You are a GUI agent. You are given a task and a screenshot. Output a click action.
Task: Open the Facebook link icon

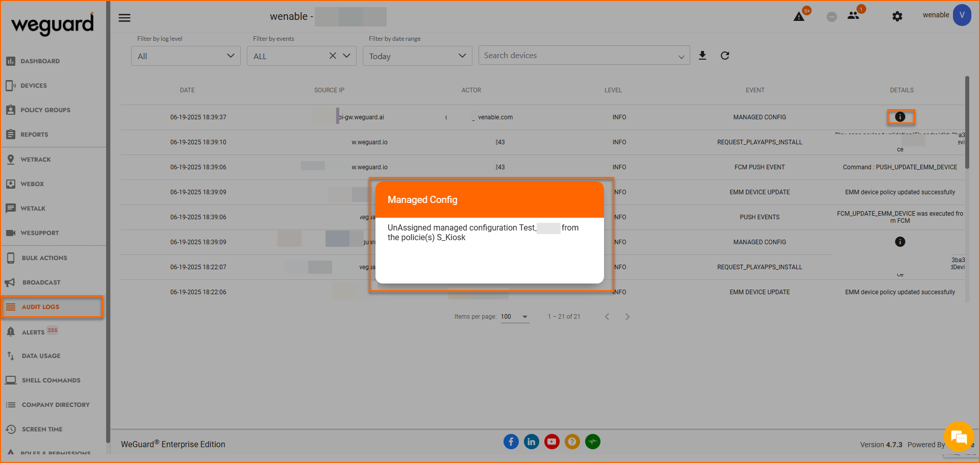(x=511, y=442)
